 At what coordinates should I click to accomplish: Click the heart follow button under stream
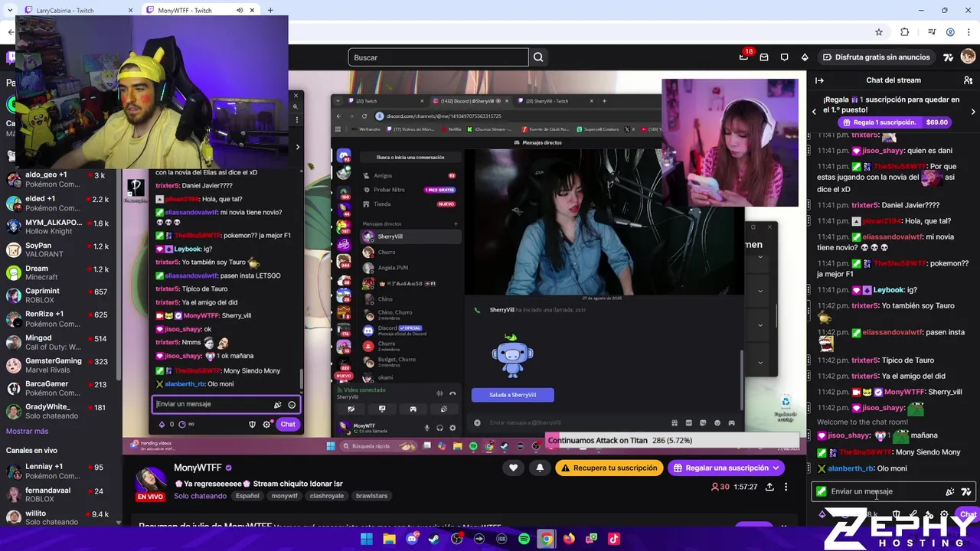click(513, 468)
